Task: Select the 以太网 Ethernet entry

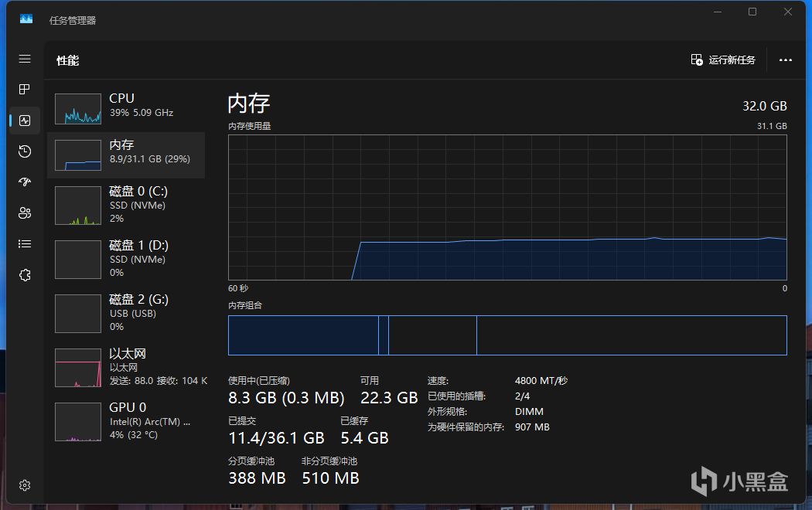Action: [x=126, y=367]
